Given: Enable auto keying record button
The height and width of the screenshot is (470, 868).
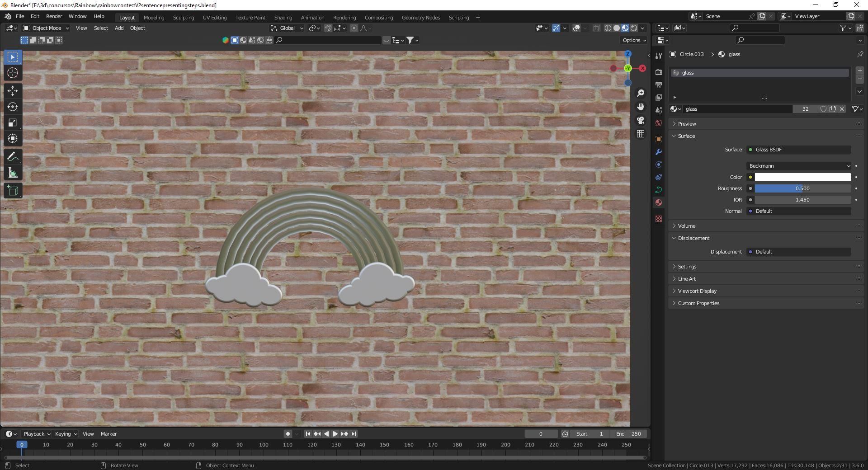Looking at the screenshot, I should tap(288, 434).
